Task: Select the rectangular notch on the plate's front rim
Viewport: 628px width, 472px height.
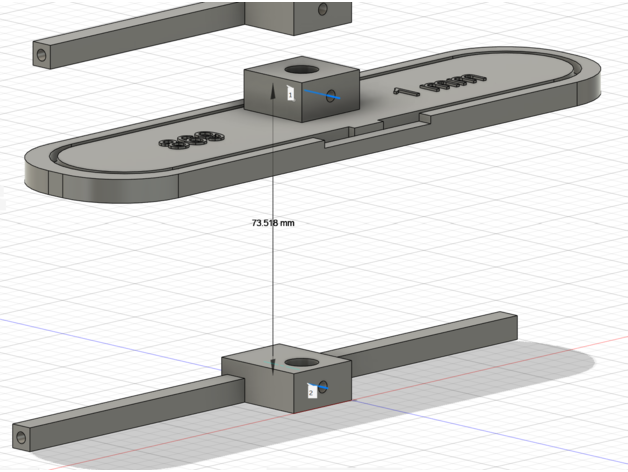Action: pyautogui.click(x=378, y=129)
